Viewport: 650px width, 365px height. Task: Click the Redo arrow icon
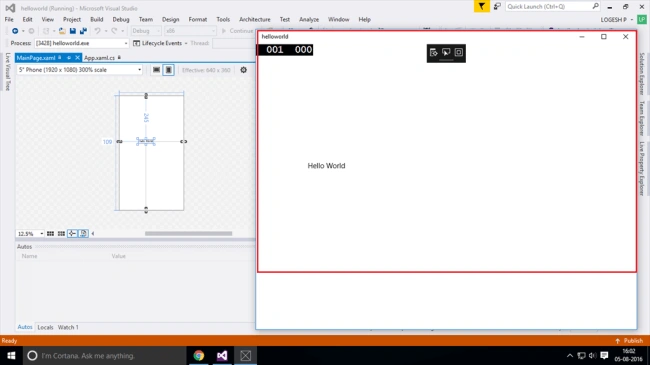(114, 31)
